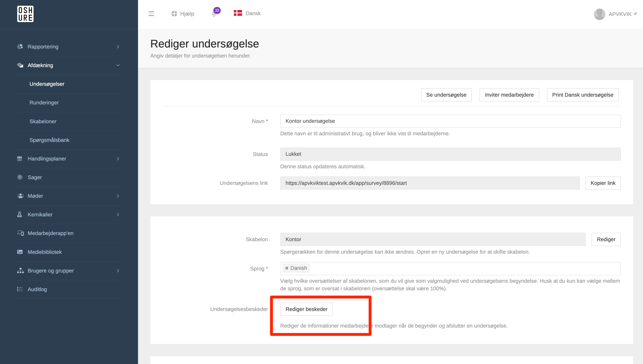This screenshot has width=643, height=364.
Task: Collapse the Afdækning section
Action: (118, 66)
